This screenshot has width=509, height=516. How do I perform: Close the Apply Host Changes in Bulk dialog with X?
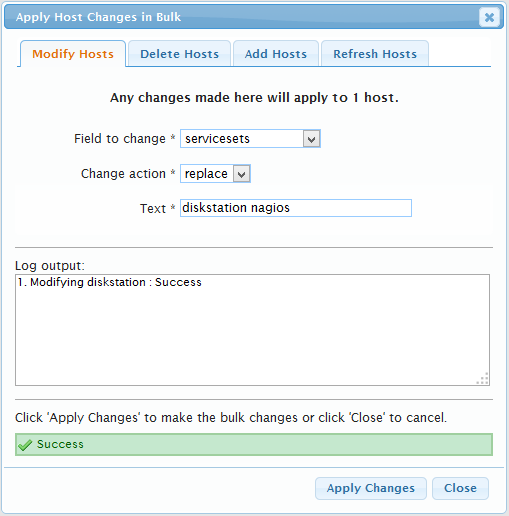(x=489, y=17)
